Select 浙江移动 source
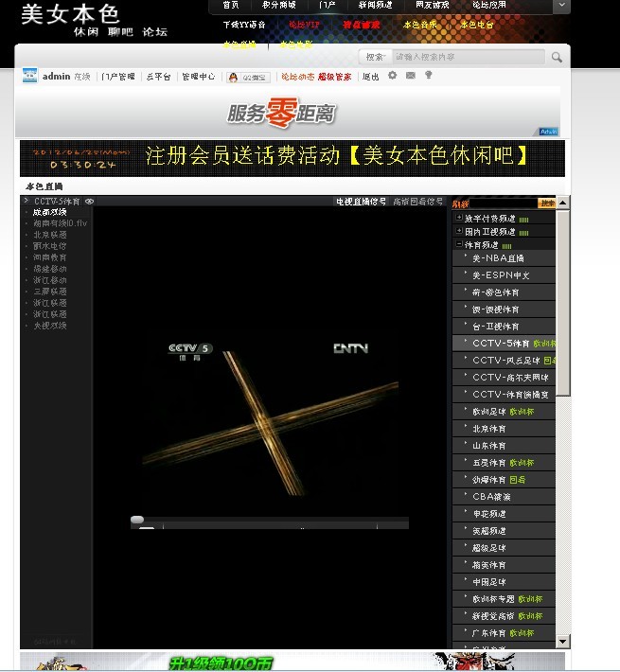The width and height of the screenshot is (620, 672). [50, 280]
